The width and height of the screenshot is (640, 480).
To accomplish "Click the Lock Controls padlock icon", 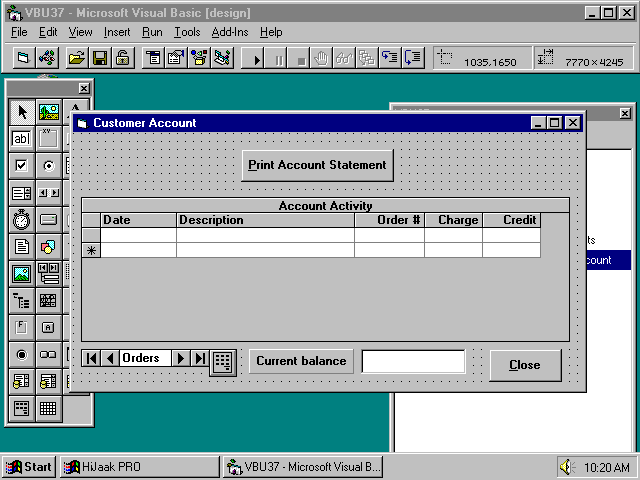I will 122,58.
